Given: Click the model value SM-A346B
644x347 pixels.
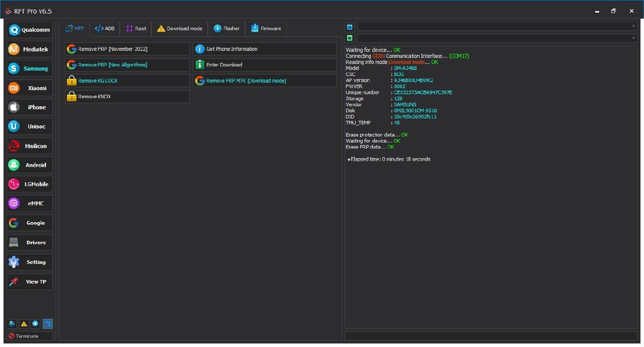Looking at the screenshot, I should point(405,68).
